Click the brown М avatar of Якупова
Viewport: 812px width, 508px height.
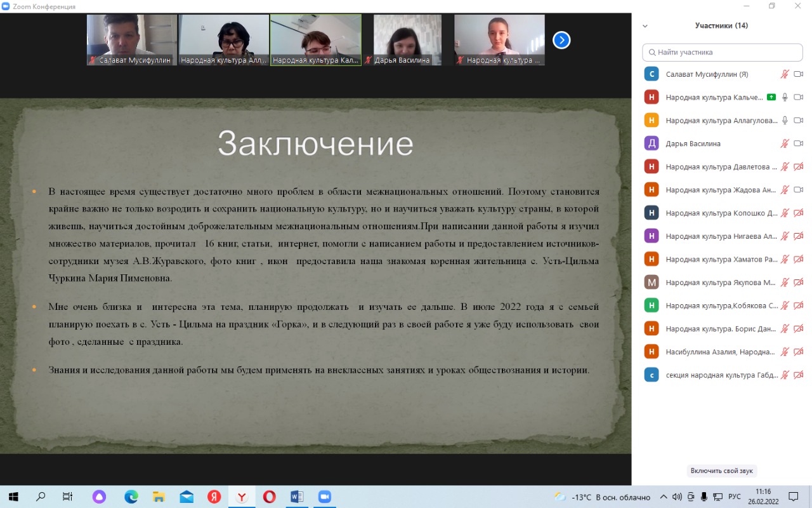[651, 283]
